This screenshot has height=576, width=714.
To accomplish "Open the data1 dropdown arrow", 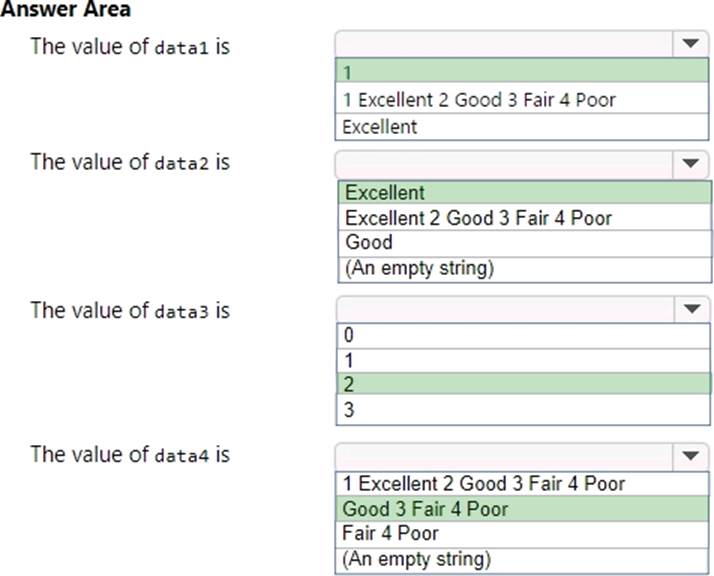I will click(x=690, y=45).
